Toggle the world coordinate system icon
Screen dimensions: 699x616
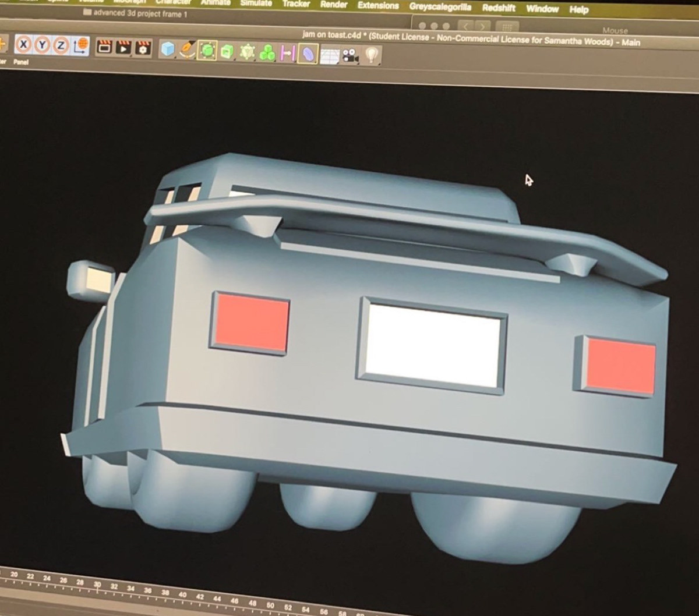click(80, 46)
